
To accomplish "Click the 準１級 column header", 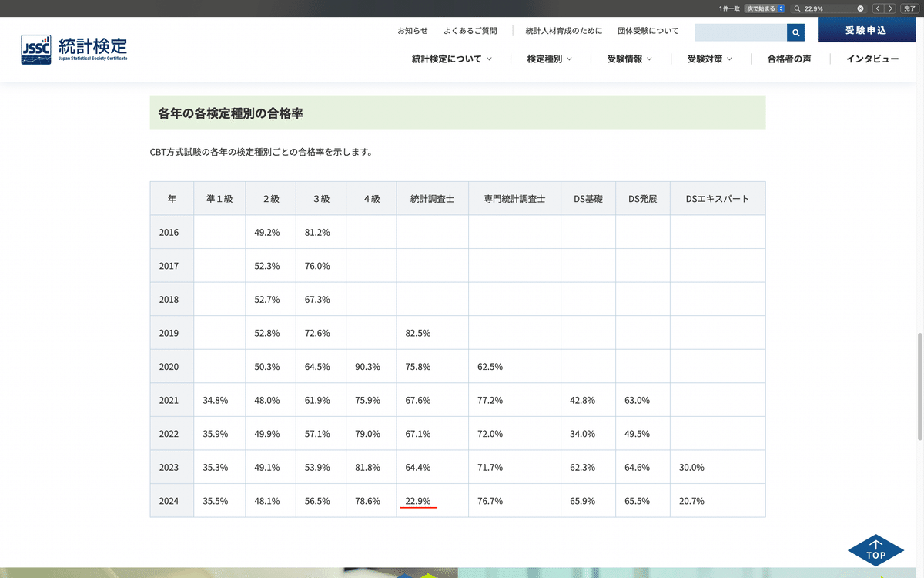I will (220, 198).
